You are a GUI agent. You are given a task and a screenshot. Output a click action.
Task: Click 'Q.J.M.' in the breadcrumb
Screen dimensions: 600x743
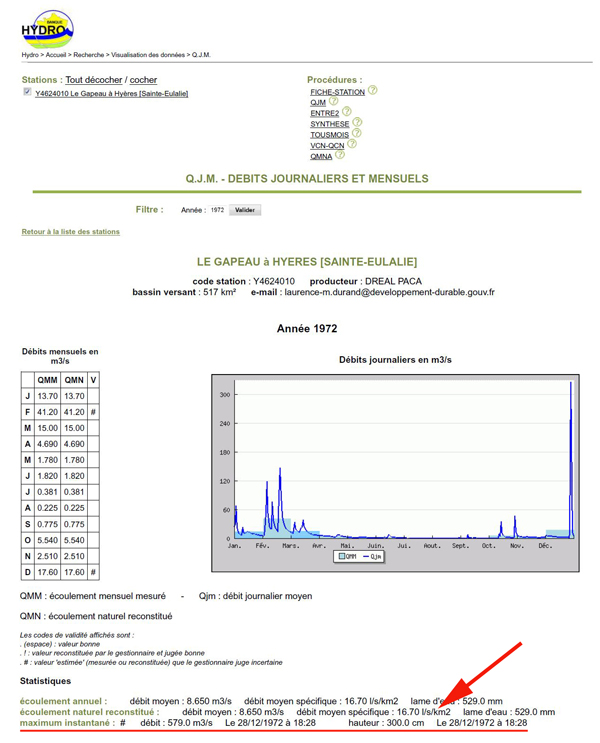tap(201, 55)
